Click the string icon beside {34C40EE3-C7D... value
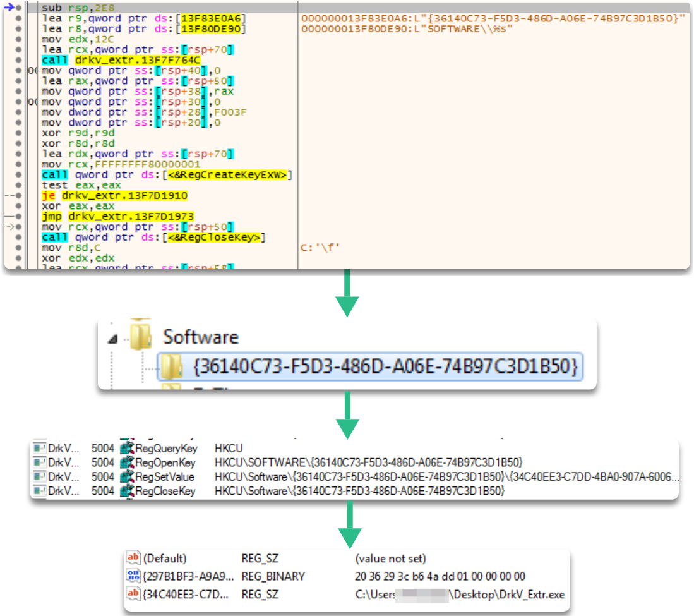Image resolution: width=694 pixels, height=616 pixels. pos(133,594)
